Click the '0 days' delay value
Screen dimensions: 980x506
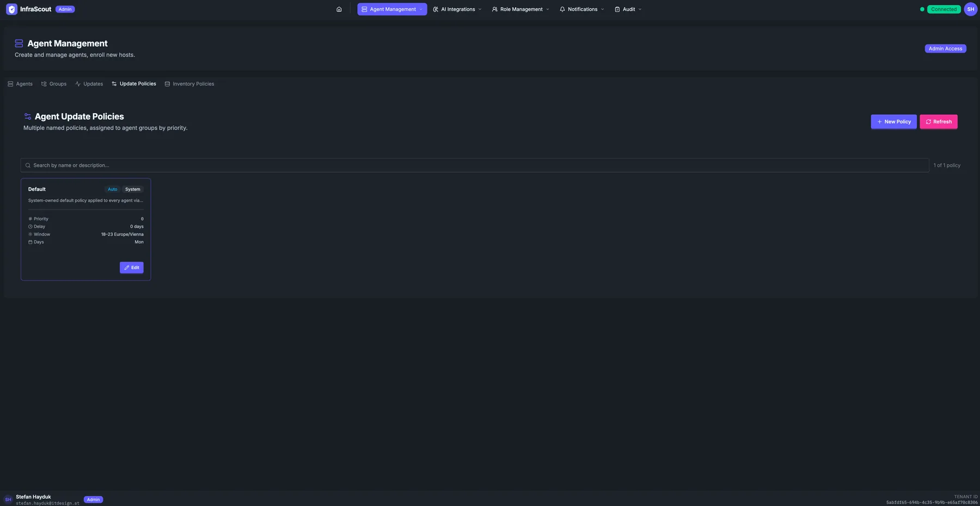click(x=137, y=226)
